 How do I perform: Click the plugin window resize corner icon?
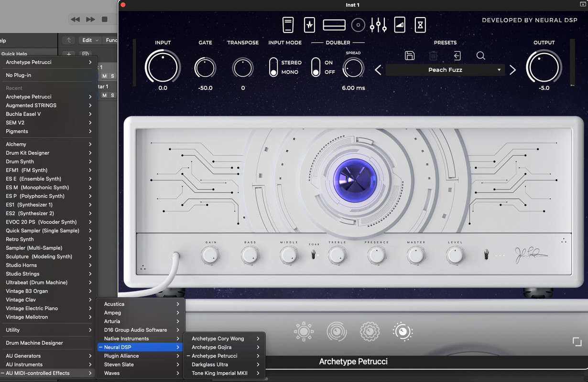pyautogui.click(x=577, y=341)
